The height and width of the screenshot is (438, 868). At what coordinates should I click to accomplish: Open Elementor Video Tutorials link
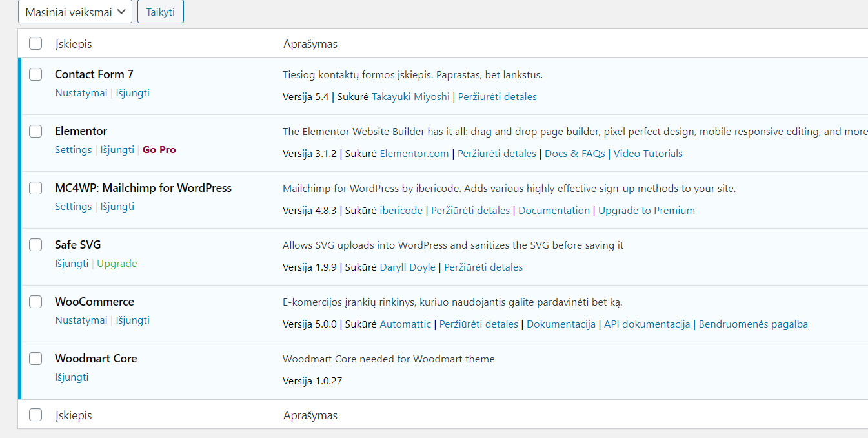pos(648,154)
